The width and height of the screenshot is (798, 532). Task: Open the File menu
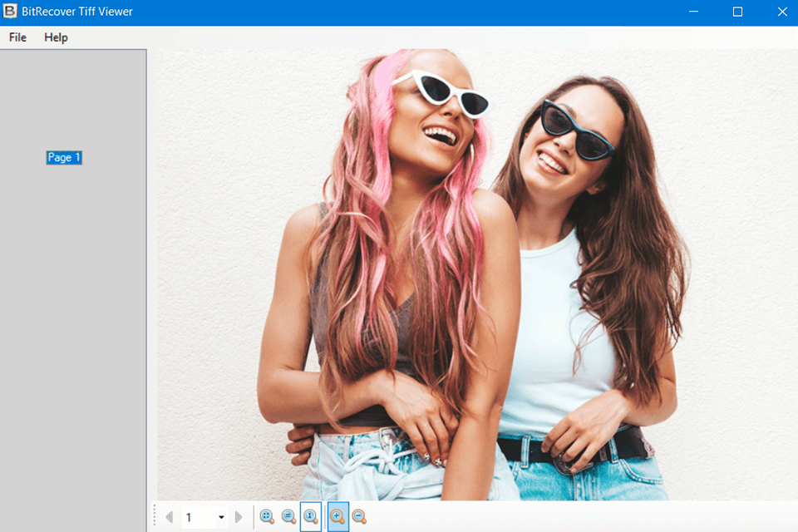(x=17, y=37)
